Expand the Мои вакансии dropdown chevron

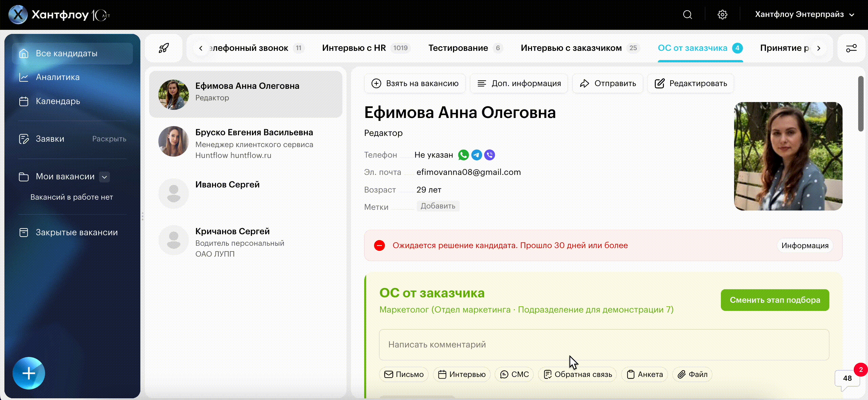(104, 177)
